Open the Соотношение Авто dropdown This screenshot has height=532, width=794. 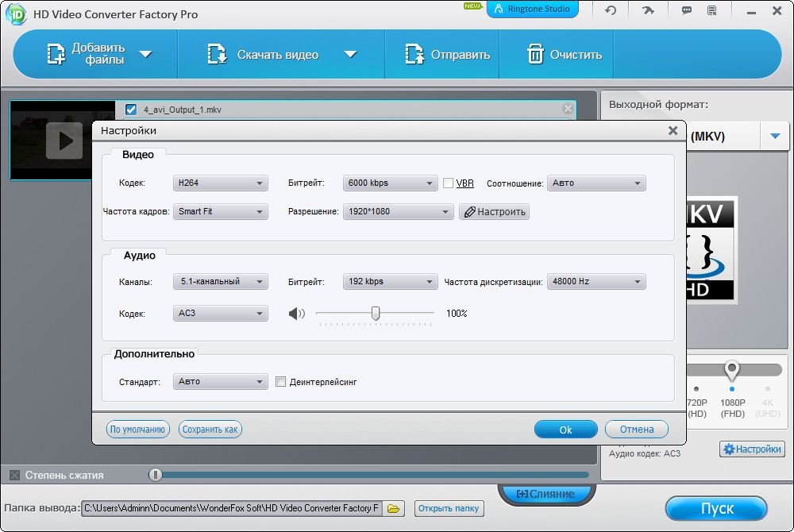click(596, 183)
